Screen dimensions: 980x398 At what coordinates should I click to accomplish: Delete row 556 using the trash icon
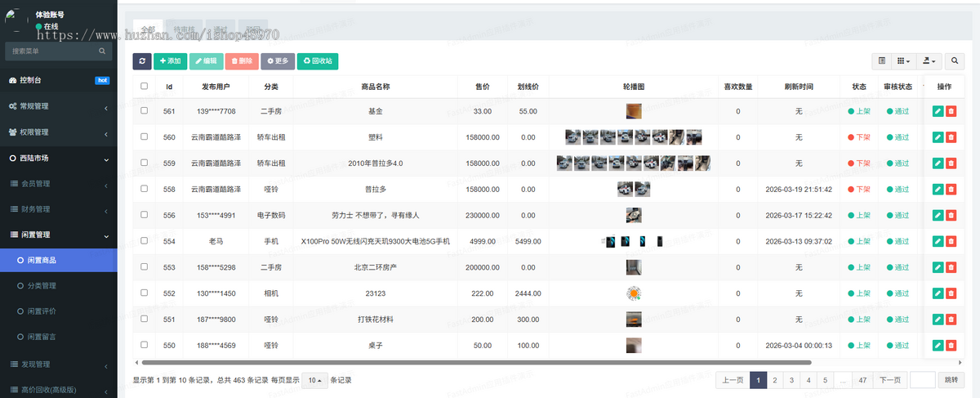pos(951,216)
